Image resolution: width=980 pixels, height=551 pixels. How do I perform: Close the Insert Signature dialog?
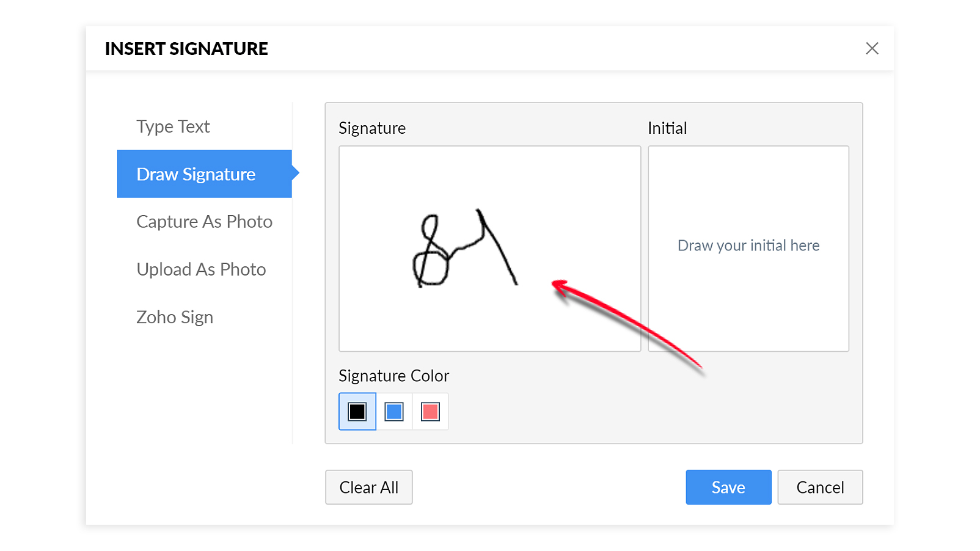click(x=872, y=48)
